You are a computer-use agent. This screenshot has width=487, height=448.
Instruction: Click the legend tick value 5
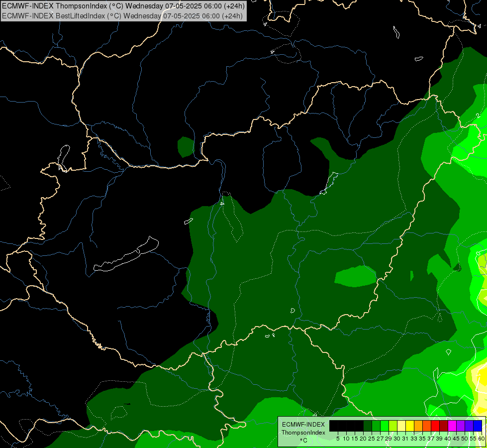[x=338, y=439]
